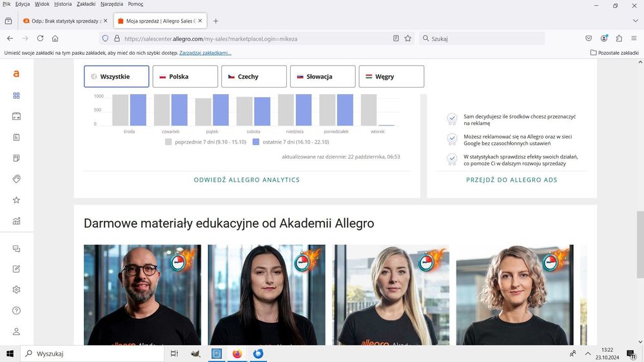Select the Polska marketplace filter
The image size is (644, 362).
coord(185,77)
